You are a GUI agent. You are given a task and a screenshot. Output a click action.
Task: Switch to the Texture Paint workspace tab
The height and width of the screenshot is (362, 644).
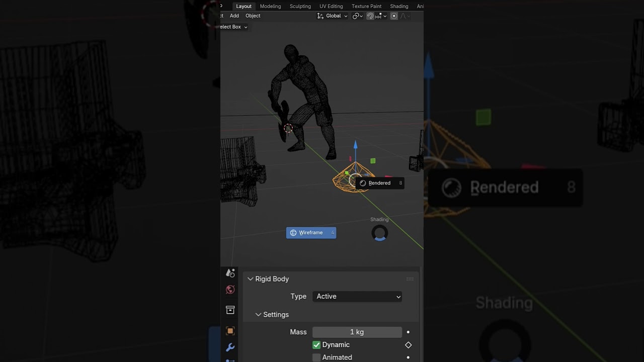click(366, 6)
